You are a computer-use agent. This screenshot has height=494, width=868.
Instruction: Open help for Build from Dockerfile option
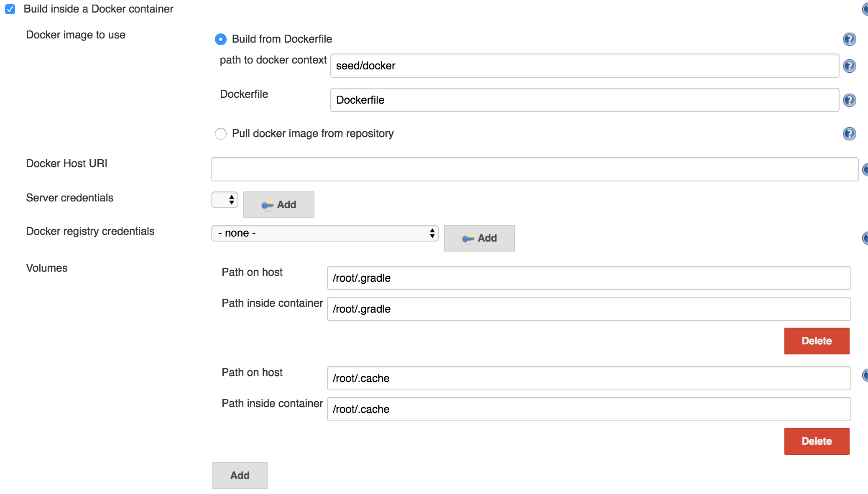pyautogui.click(x=849, y=39)
